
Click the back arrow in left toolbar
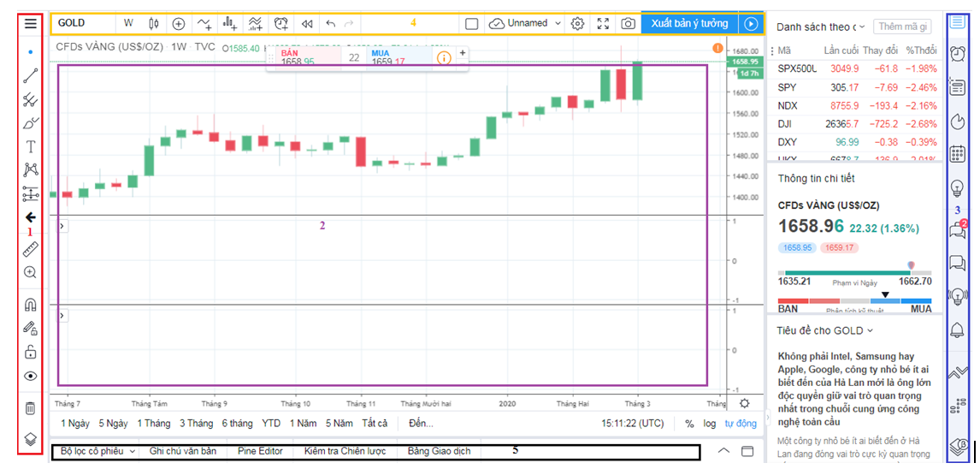click(30, 217)
